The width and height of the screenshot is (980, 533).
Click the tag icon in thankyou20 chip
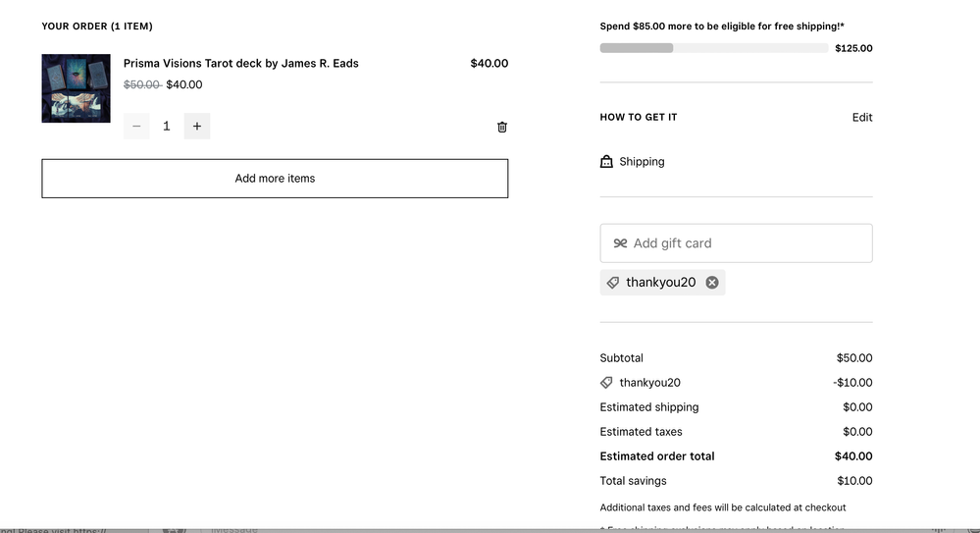tap(613, 283)
